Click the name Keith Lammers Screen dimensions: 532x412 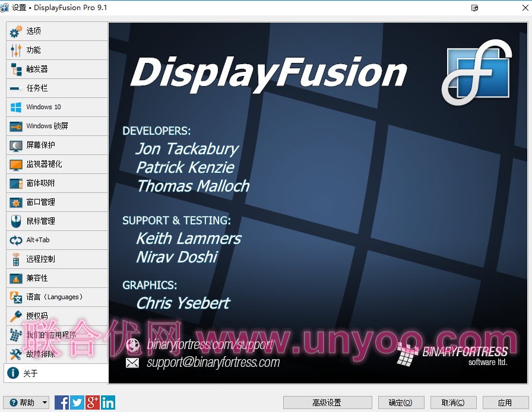click(x=189, y=238)
